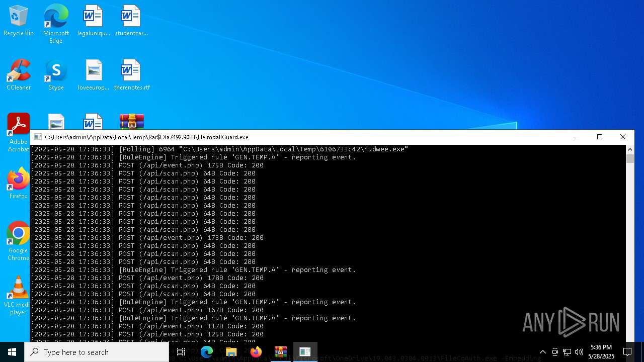Open the notification center
Screen dimensions: 644x362
point(627,352)
